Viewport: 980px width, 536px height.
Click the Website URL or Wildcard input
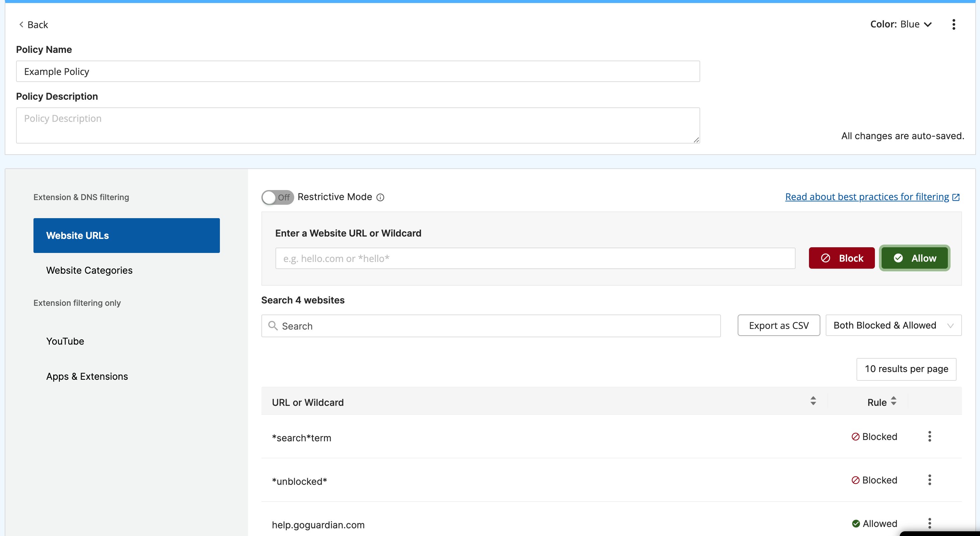[535, 258]
